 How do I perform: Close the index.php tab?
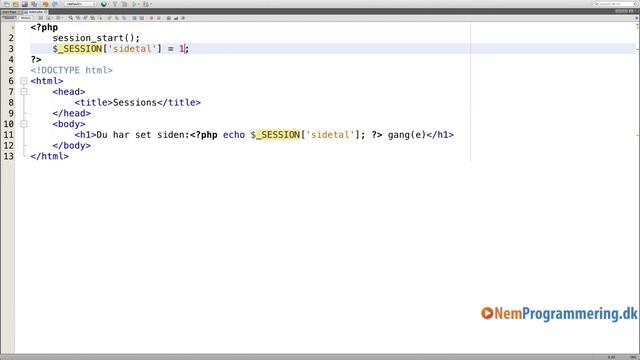(x=46, y=12)
